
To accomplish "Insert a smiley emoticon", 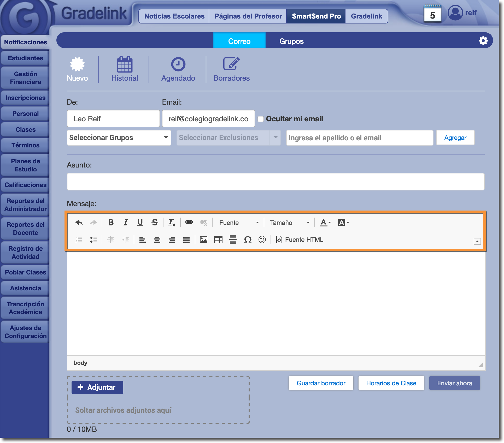I will click(262, 240).
